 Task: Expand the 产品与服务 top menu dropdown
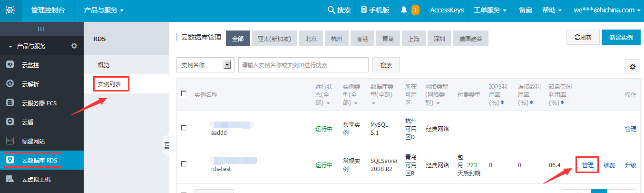click(x=104, y=10)
